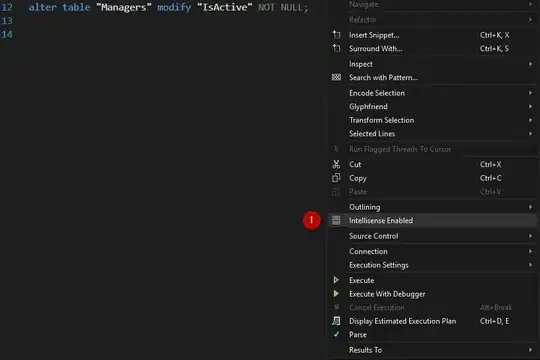Screen dimensions: 540x360
Task: Click the Cancel Execution stop icon
Action: pos(336,307)
